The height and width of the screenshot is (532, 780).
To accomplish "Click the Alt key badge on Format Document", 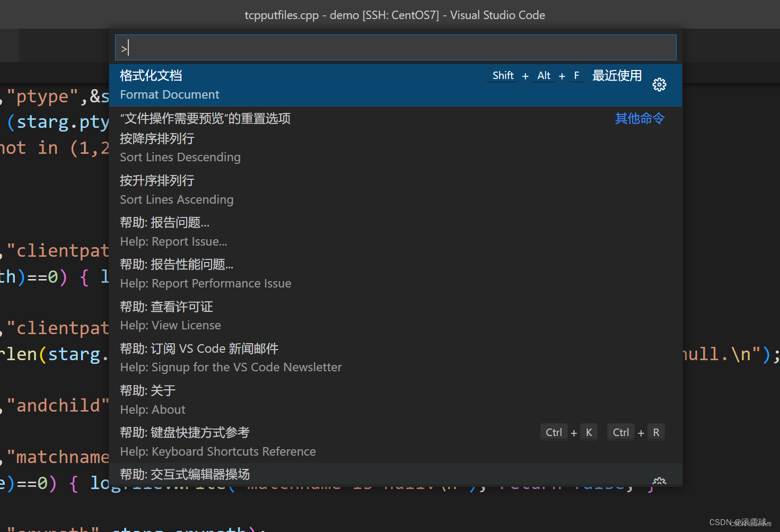I will tap(544, 76).
